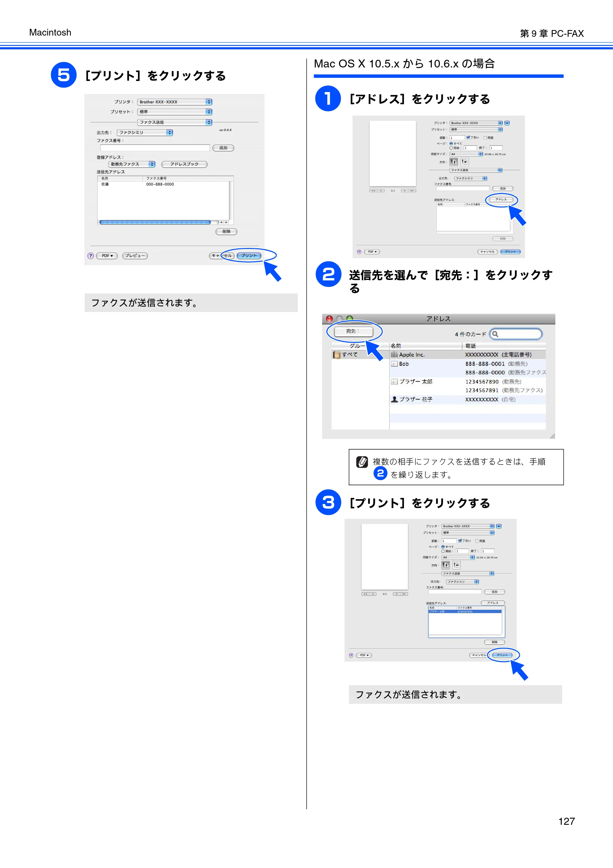Screen dimensions: 613x868
Task: Uncheck 丁合い in the empty-recipient-list print dialog
Action: pos(468,138)
